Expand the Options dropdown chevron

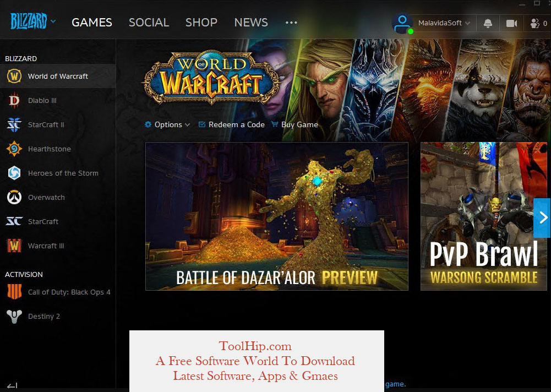pyautogui.click(x=187, y=125)
